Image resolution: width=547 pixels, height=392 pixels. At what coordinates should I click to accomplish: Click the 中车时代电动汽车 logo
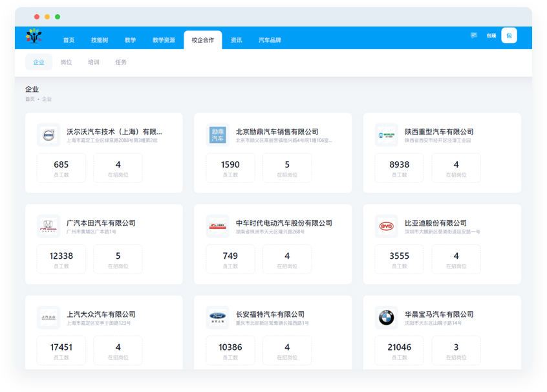coord(218,226)
